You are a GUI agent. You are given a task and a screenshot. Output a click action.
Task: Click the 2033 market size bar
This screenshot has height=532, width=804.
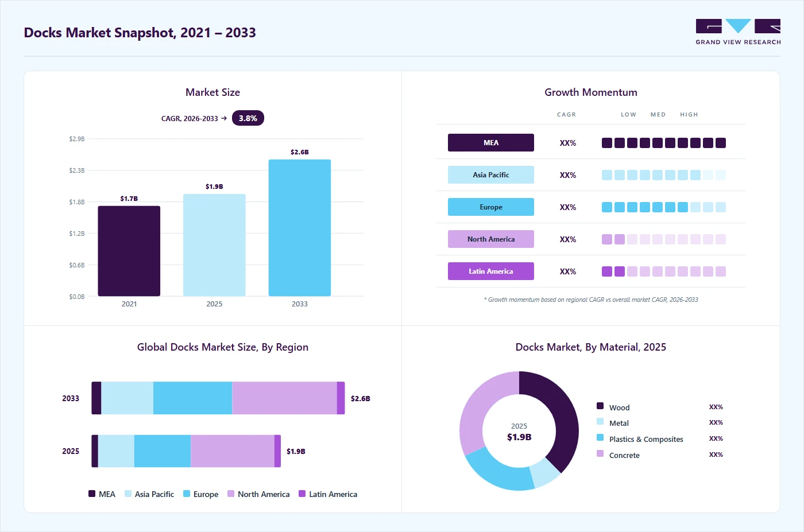point(300,228)
